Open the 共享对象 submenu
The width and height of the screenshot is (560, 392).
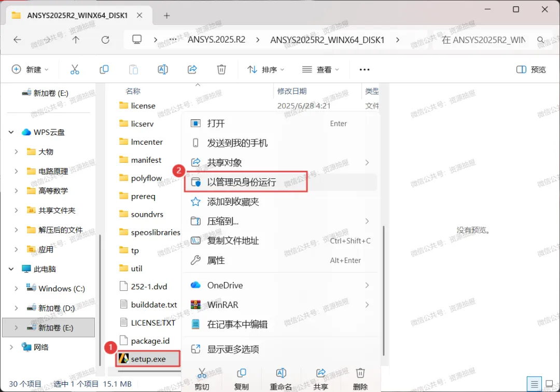click(281, 162)
